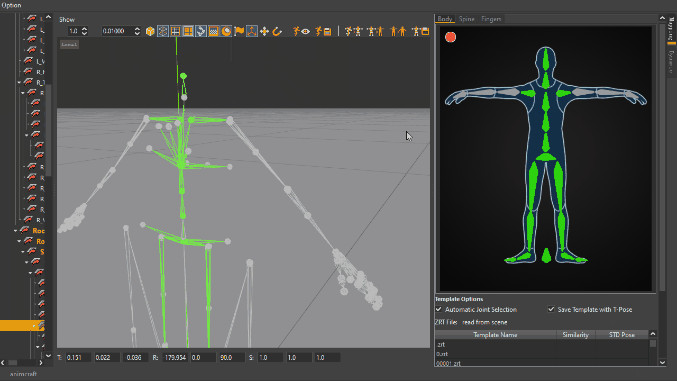This screenshot has width=677, height=381.
Task: Select the 00001.zrt template row
Action: pos(541,363)
